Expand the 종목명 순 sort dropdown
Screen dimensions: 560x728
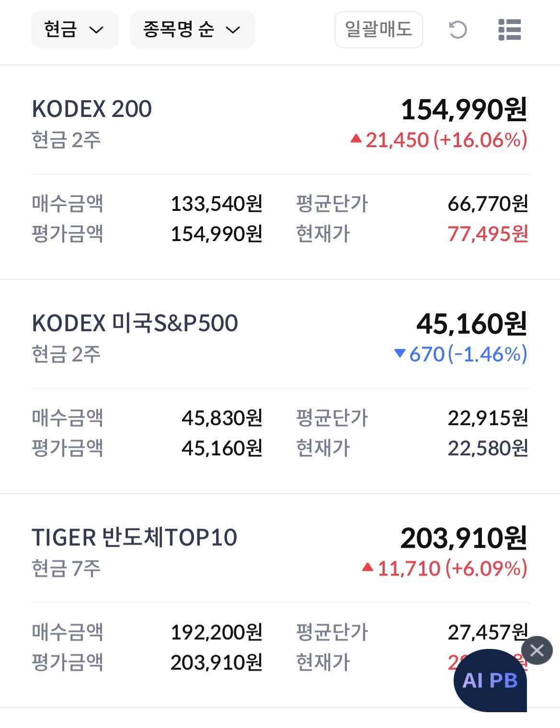pyautogui.click(x=192, y=30)
